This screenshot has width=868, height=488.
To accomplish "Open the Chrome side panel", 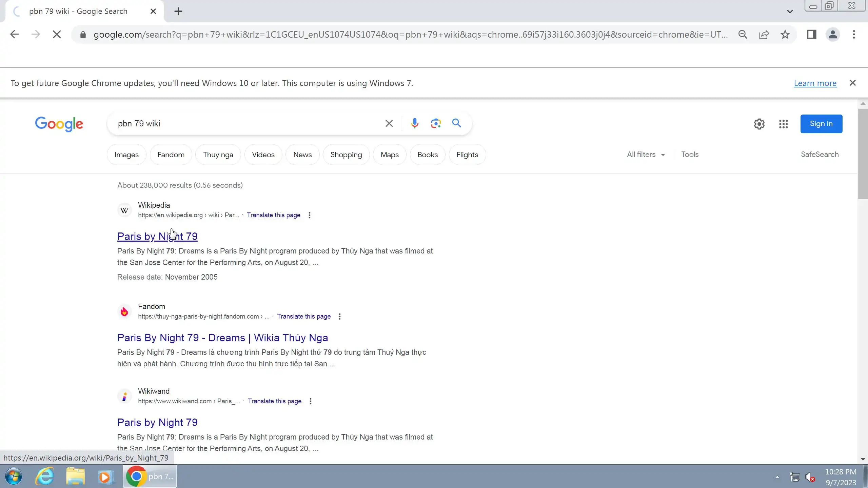I will (x=811, y=35).
